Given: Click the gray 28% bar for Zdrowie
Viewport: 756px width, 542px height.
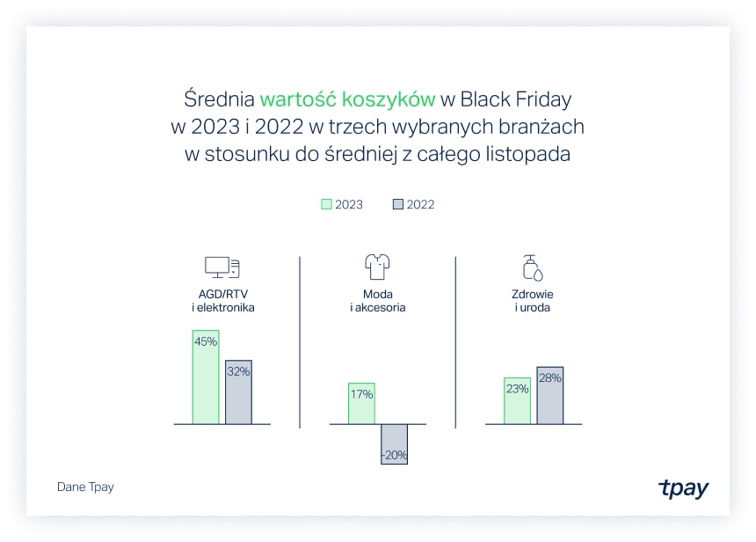Looking at the screenshot, I should tap(549, 396).
